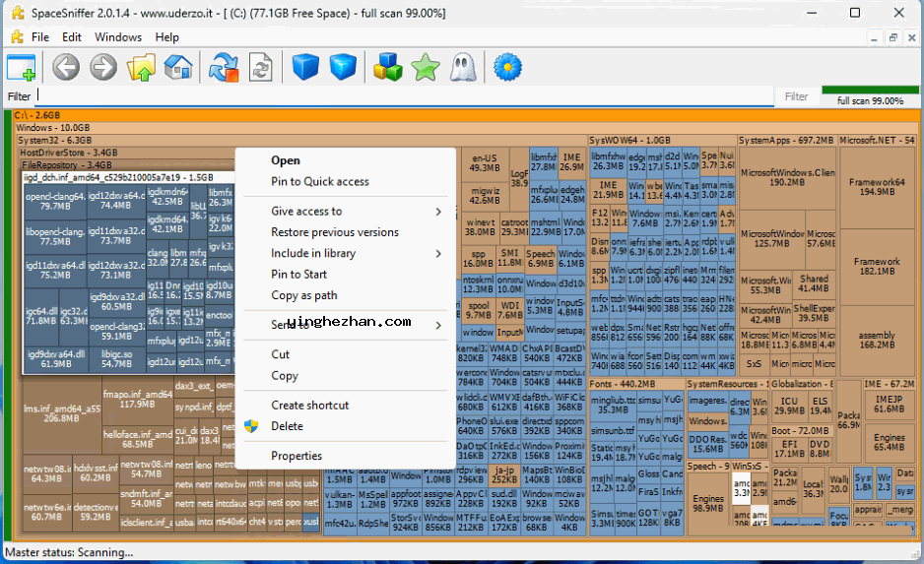Select the SysWOW64 - 1.0GB header
The image size is (924, 564).
coord(662,140)
